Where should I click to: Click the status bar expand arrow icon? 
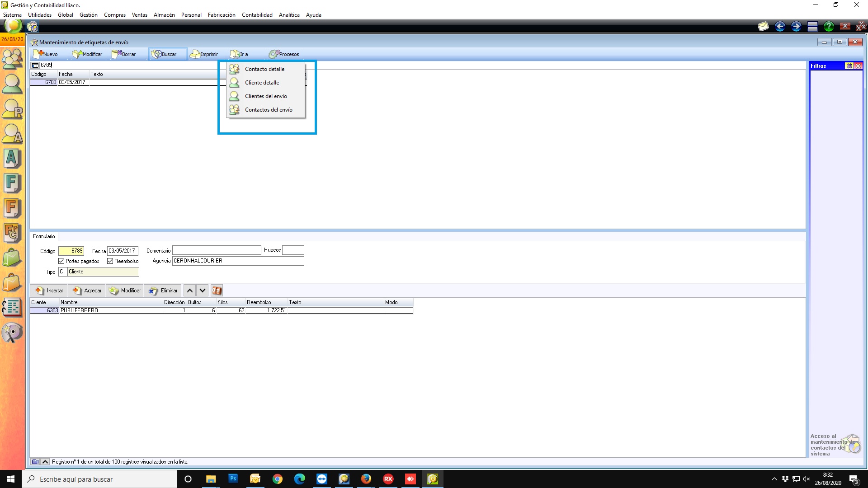pos(45,462)
